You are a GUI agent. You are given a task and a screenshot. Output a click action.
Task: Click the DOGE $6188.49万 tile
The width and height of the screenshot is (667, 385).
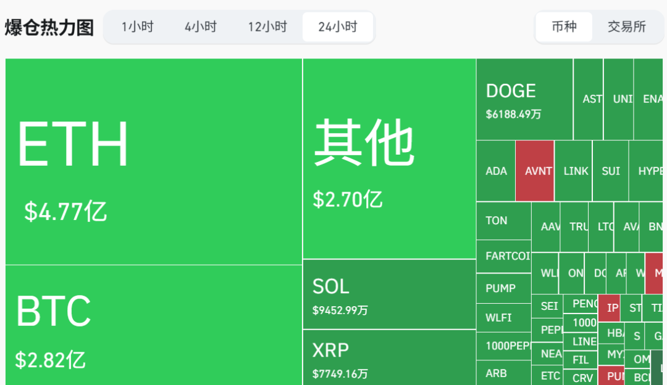coord(524,99)
